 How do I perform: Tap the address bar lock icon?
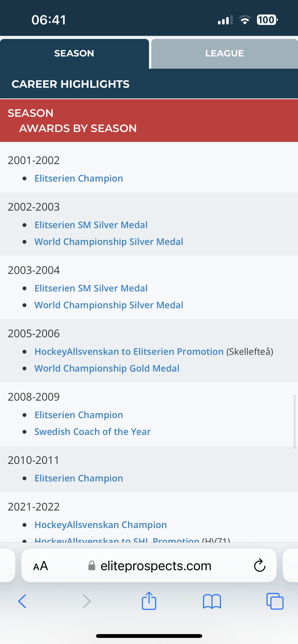[92, 566]
